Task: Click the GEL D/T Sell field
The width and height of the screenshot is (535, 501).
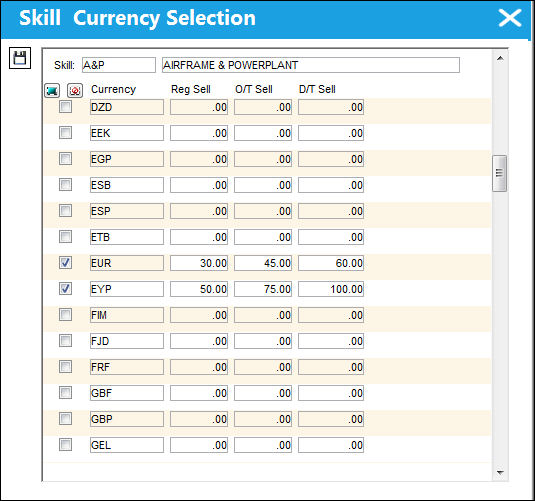Action: pyautogui.click(x=331, y=445)
